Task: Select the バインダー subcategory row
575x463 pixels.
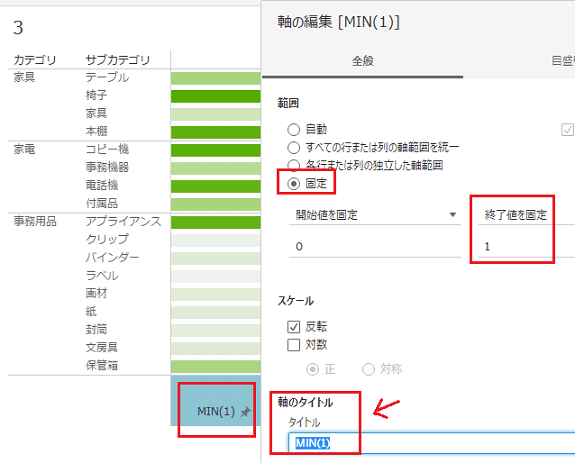Action: coord(112,257)
